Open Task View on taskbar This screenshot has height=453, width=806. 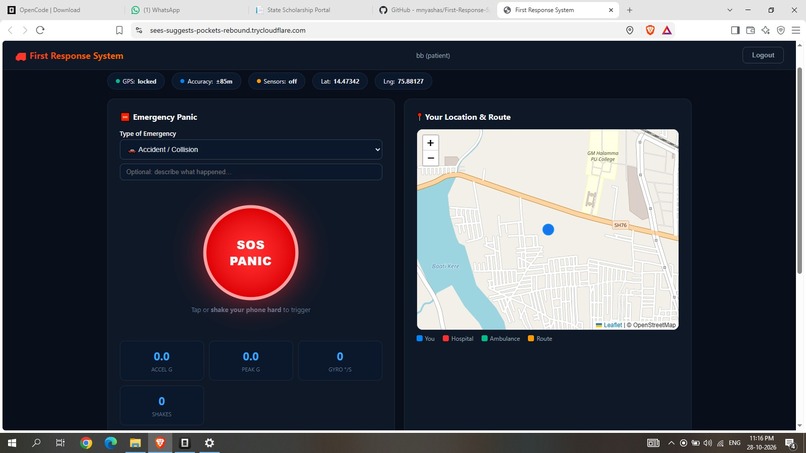click(60, 443)
